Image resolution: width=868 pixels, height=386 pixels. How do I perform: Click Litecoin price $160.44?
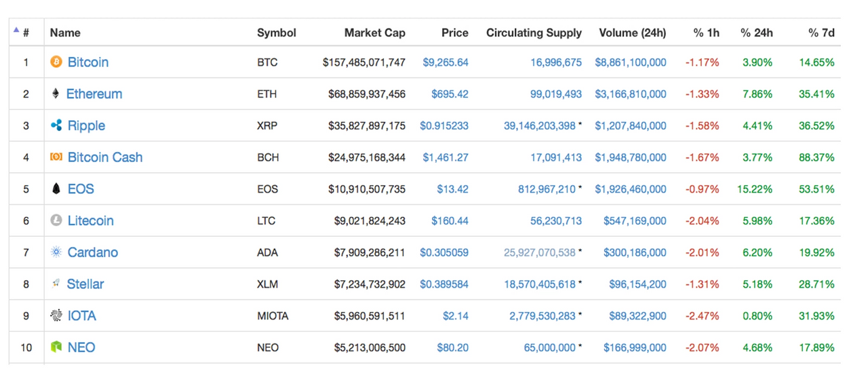coord(450,220)
